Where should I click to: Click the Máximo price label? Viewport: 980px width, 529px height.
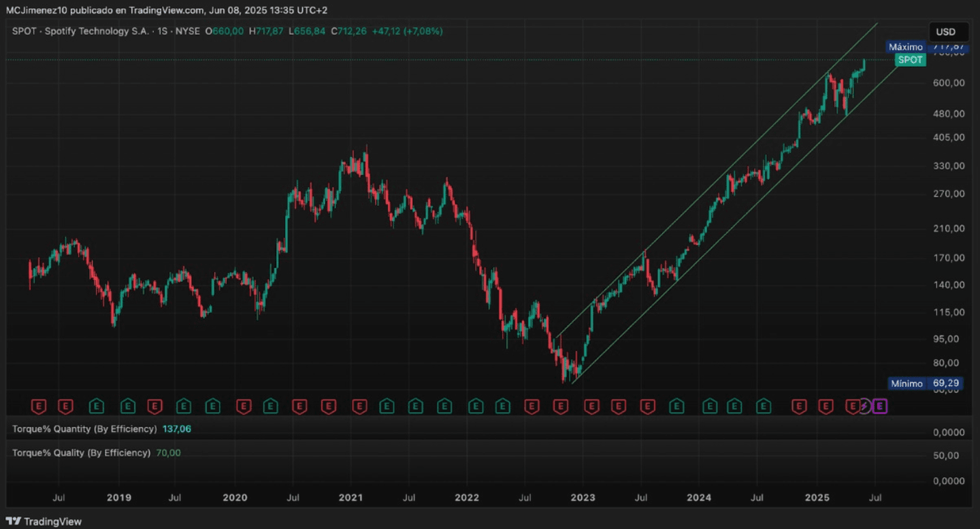(905, 47)
